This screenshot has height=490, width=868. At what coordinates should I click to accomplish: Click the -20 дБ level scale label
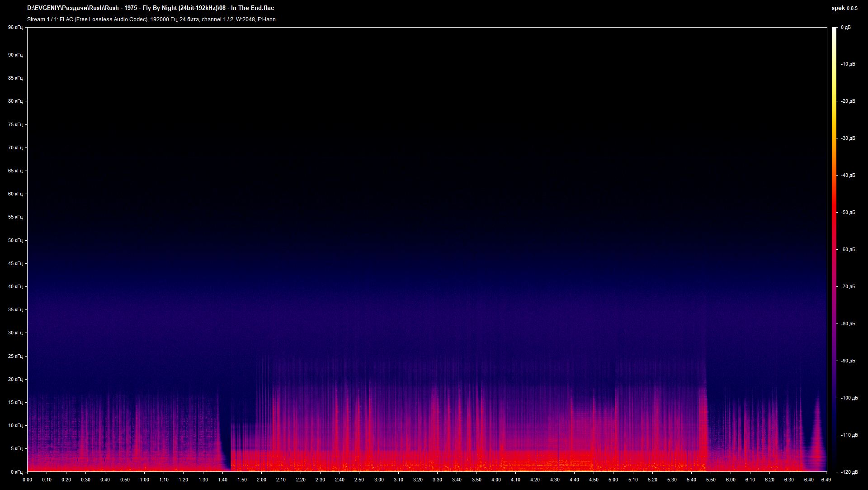click(x=848, y=101)
